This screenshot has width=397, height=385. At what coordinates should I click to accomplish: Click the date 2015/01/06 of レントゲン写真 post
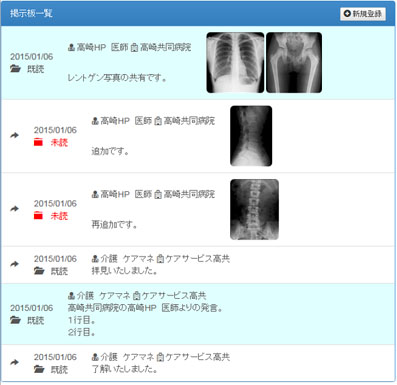click(x=32, y=57)
